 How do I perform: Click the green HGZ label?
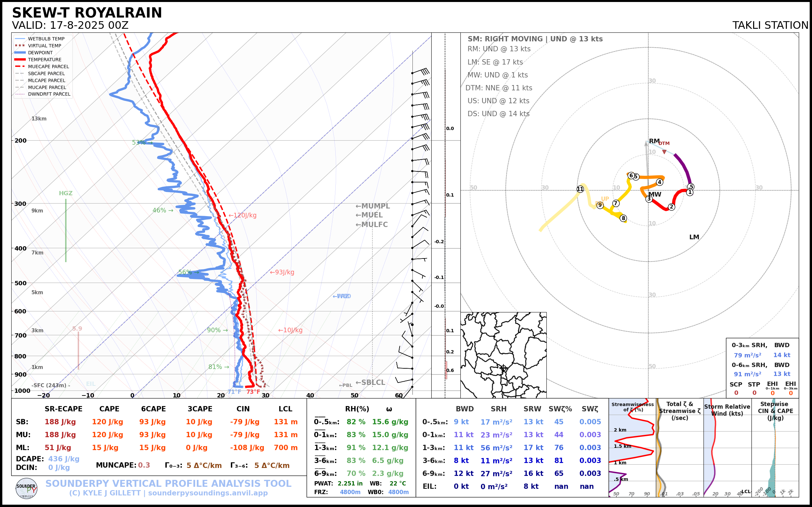pyautogui.click(x=66, y=193)
